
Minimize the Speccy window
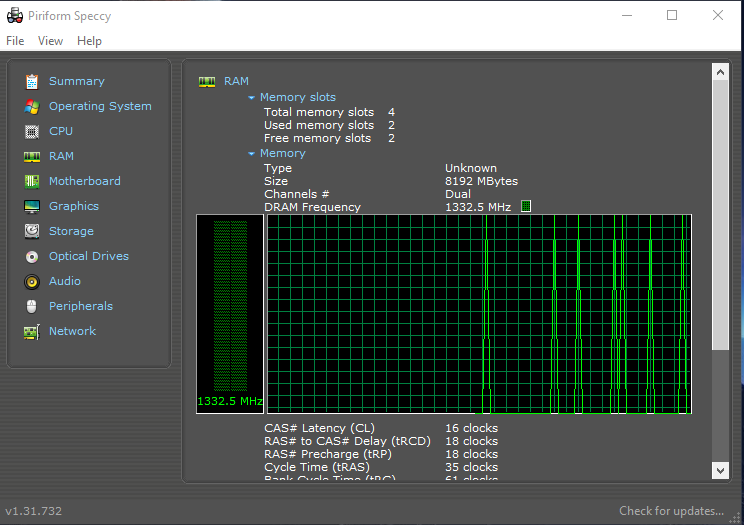click(x=627, y=15)
